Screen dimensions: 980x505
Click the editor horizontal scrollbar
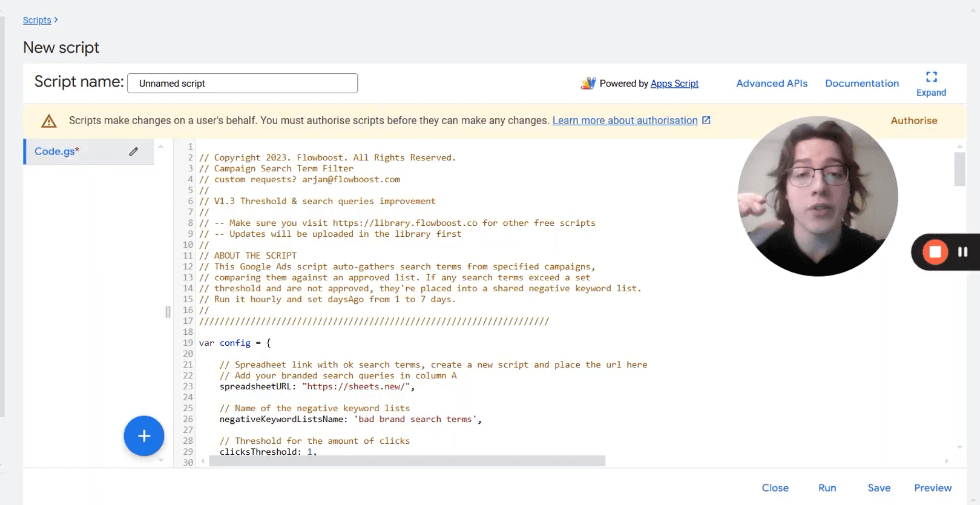(x=407, y=461)
